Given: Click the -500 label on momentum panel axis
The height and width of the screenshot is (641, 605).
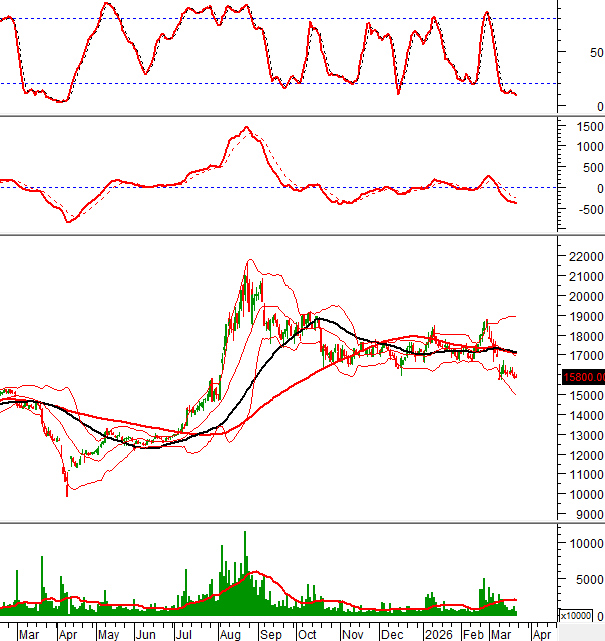Looking at the screenshot, I should click(584, 208).
